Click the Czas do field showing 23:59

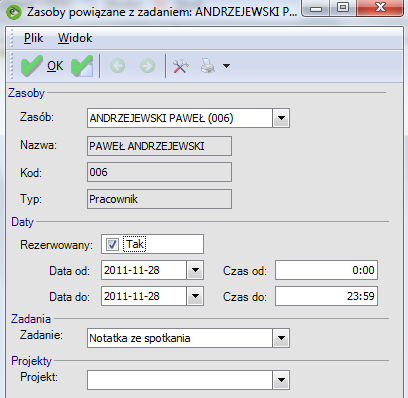click(x=326, y=296)
